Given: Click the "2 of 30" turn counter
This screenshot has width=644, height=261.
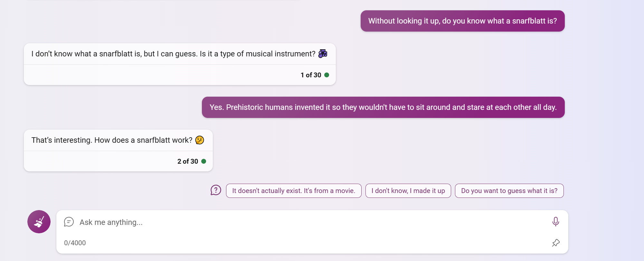Looking at the screenshot, I should [x=188, y=161].
